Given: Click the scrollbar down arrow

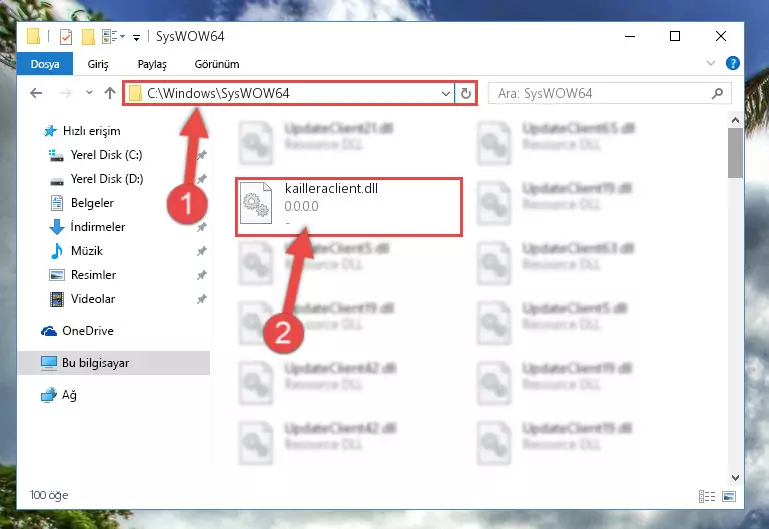Looking at the screenshot, I should coord(735,478).
